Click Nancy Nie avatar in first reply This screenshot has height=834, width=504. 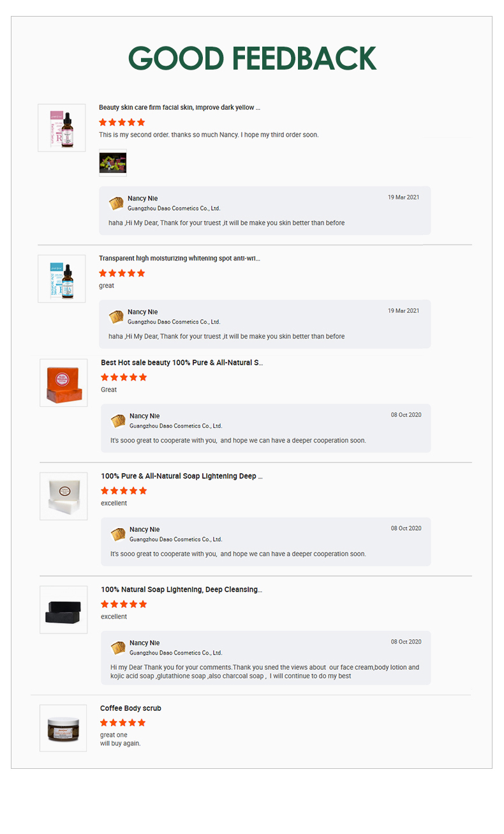(x=116, y=203)
